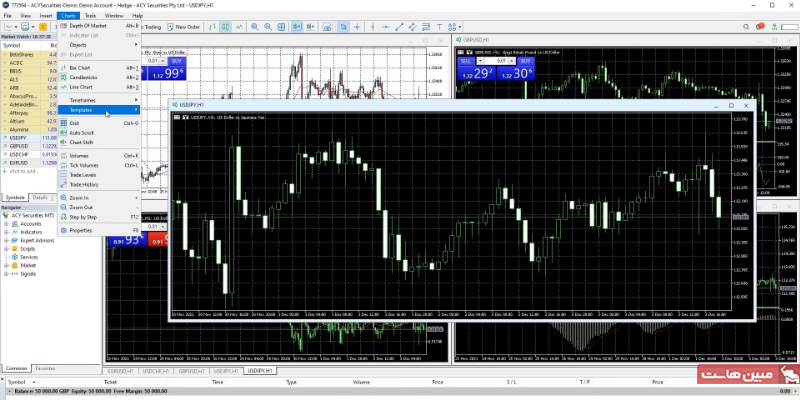This screenshot has width=800, height=400.
Task: Toggle Tick Volumes menu option
Action: tap(99, 165)
